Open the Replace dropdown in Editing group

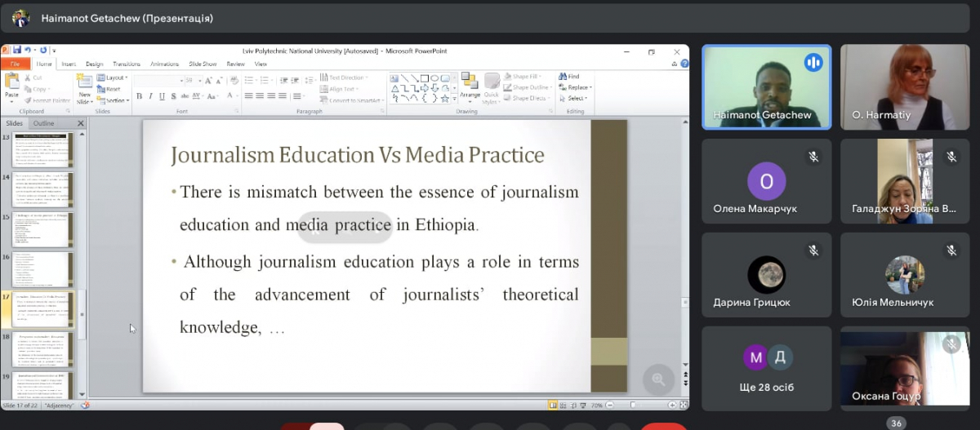577,87
